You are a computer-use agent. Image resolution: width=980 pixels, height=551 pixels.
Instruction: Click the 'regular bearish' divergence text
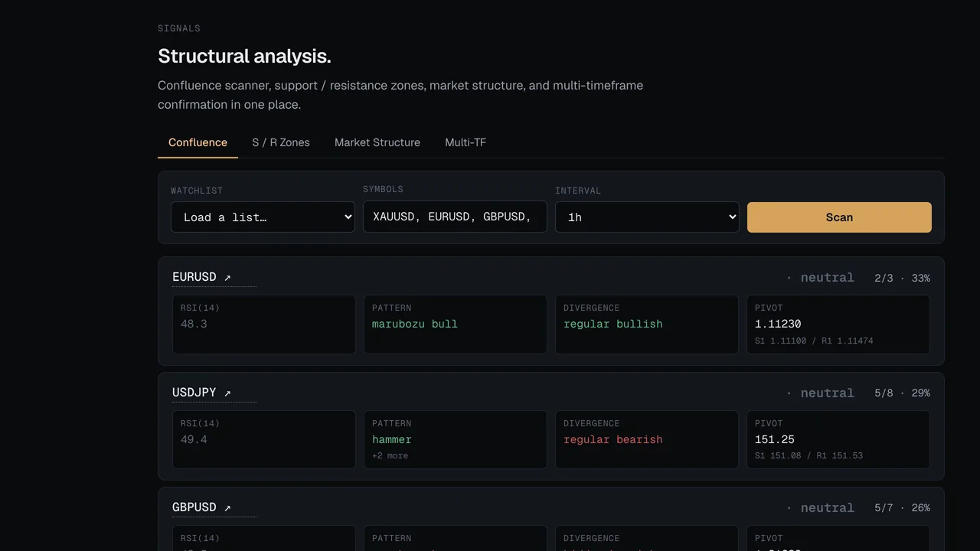point(613,440)
